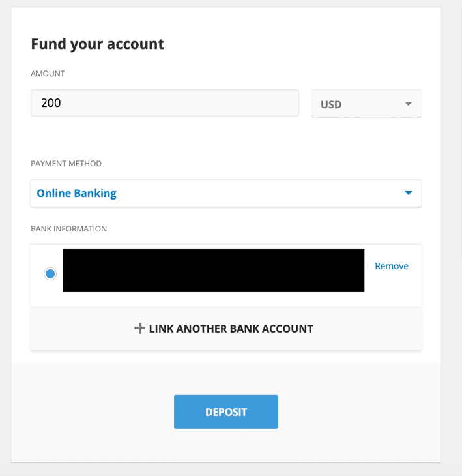The image size is (462, 476).
Task: Click the AMOUNT field label
Action: point(48,74)
